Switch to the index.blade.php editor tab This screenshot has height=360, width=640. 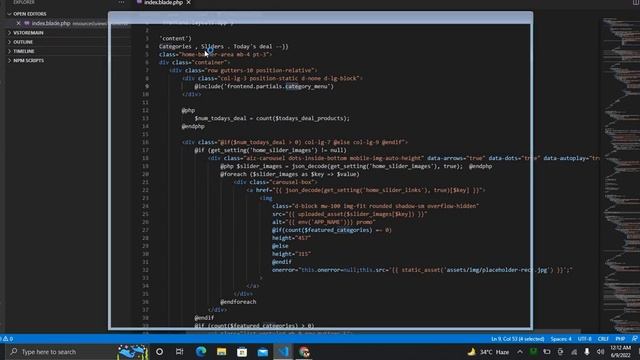(163, 2)
